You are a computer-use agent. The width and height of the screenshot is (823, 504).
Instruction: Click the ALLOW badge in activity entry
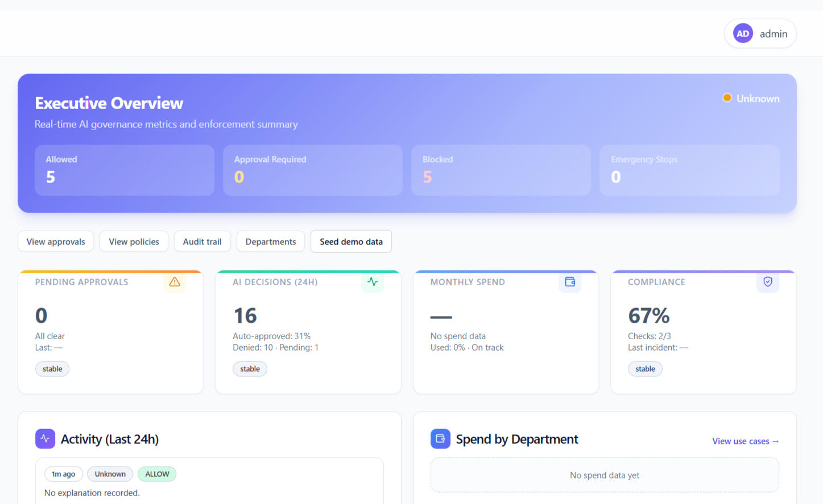(157, 474)
